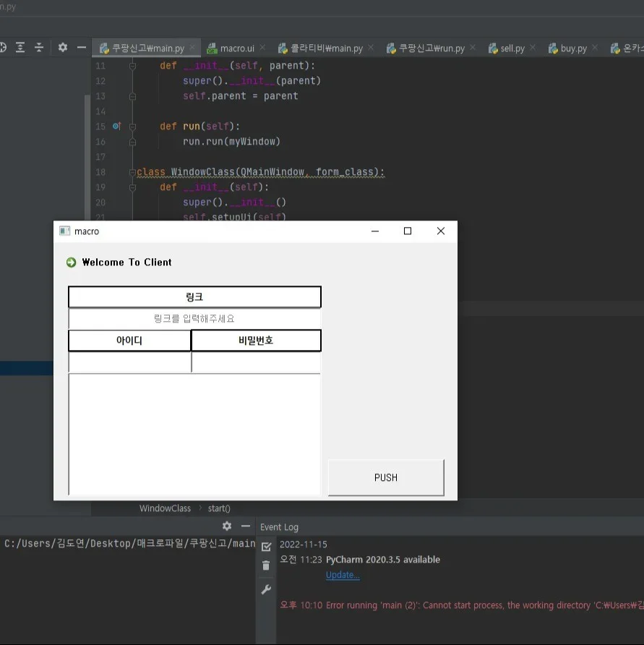Click the empty cell under 비밀번호
Image resolution: width=644 pixels, height=645 pixels.
click(x=256, y=362)
